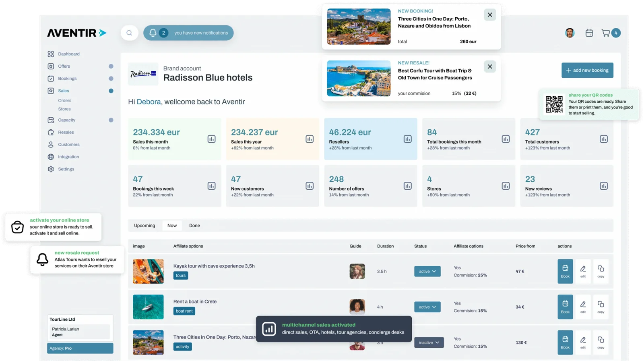Copy the Rent a boat in Crete row
This screenshot has width=644, height=361.
click(x=601, y=307)
